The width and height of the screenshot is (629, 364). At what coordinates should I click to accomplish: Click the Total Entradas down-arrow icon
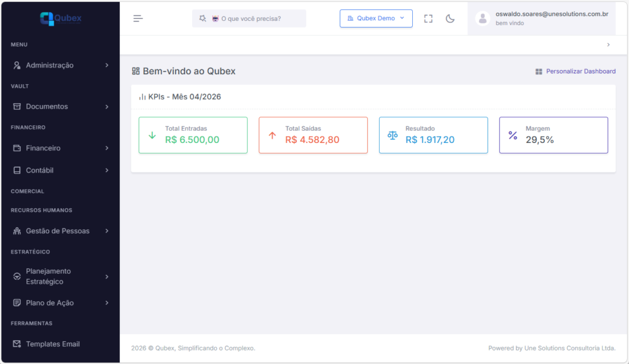[x=152, y=135]
